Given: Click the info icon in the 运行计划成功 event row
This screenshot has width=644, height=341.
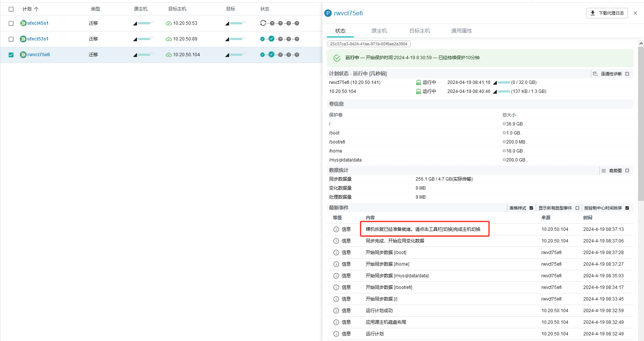Looking at the screenshot, I should coord(336,311).
